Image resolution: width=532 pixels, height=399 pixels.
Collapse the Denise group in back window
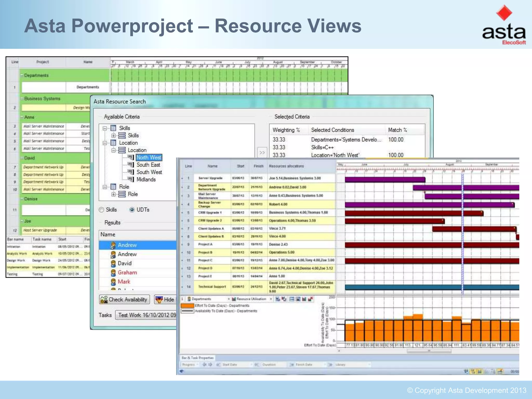click(22, 199)
